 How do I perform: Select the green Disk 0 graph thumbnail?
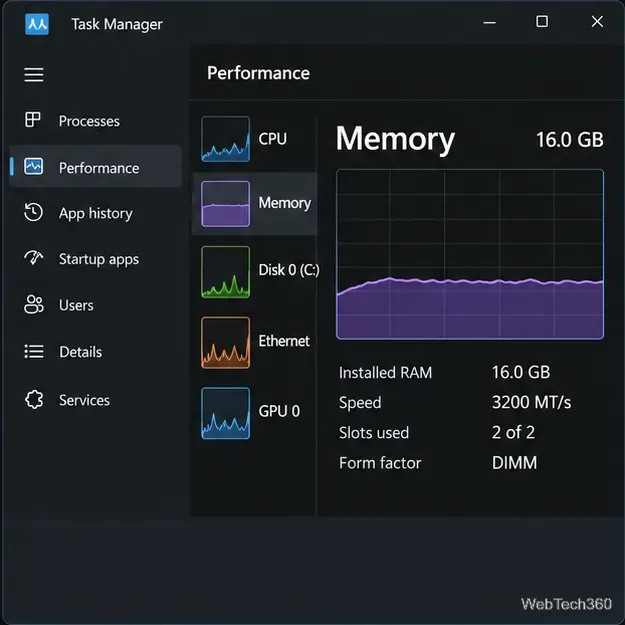pos(226,272)
